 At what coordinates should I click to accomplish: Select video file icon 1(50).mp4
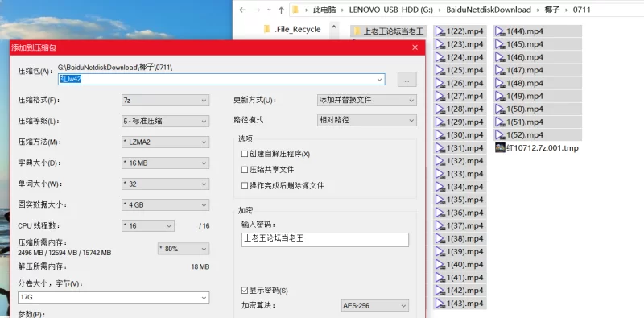tap(500, 109)
